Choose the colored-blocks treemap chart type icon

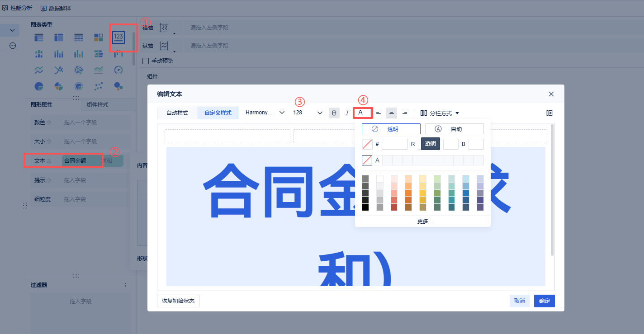(99, 38)
